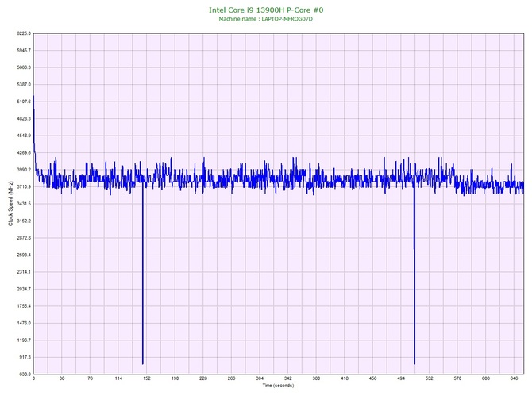Select the y-axis value 5107.6
This screenshot has height=399, width=532.
pos(24,102)
